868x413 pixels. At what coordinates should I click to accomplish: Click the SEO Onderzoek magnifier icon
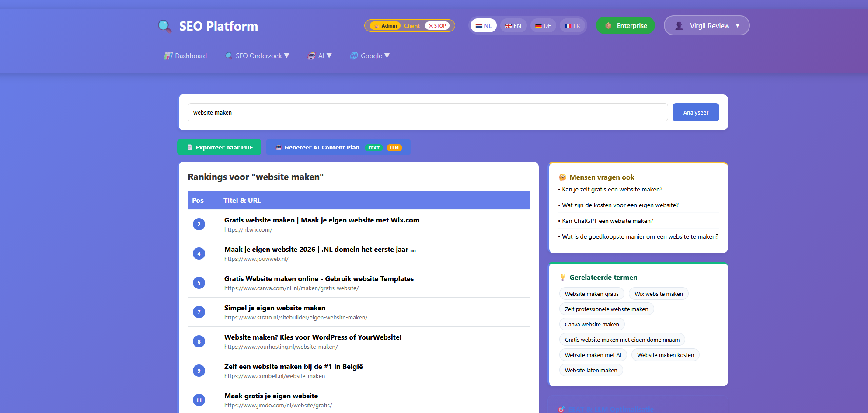[229, 56]
